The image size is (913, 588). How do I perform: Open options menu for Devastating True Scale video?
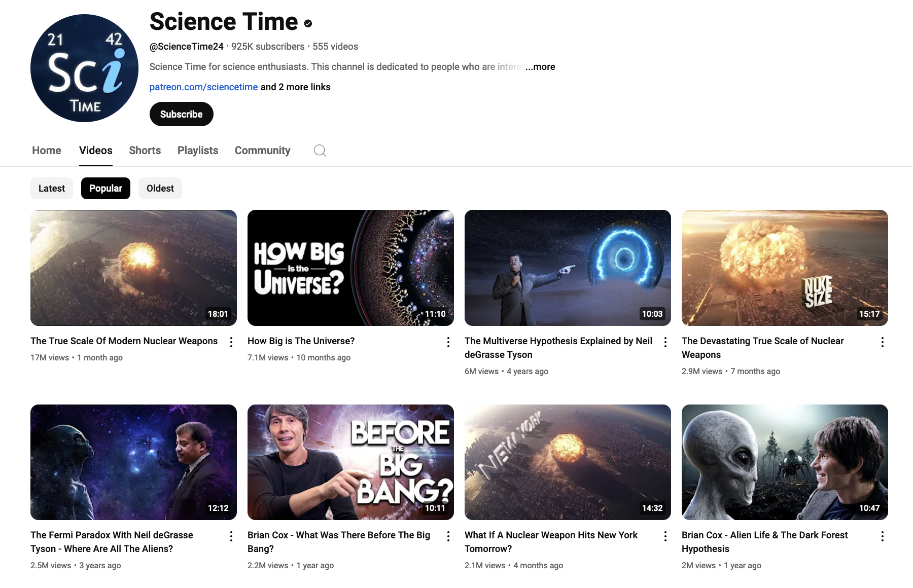(883, 342)
